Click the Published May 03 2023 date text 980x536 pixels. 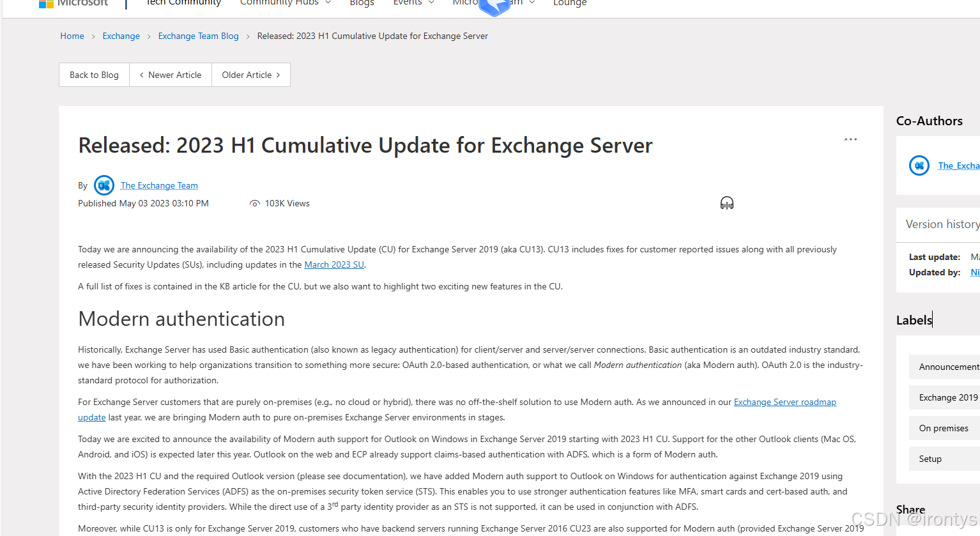point(143,203)
